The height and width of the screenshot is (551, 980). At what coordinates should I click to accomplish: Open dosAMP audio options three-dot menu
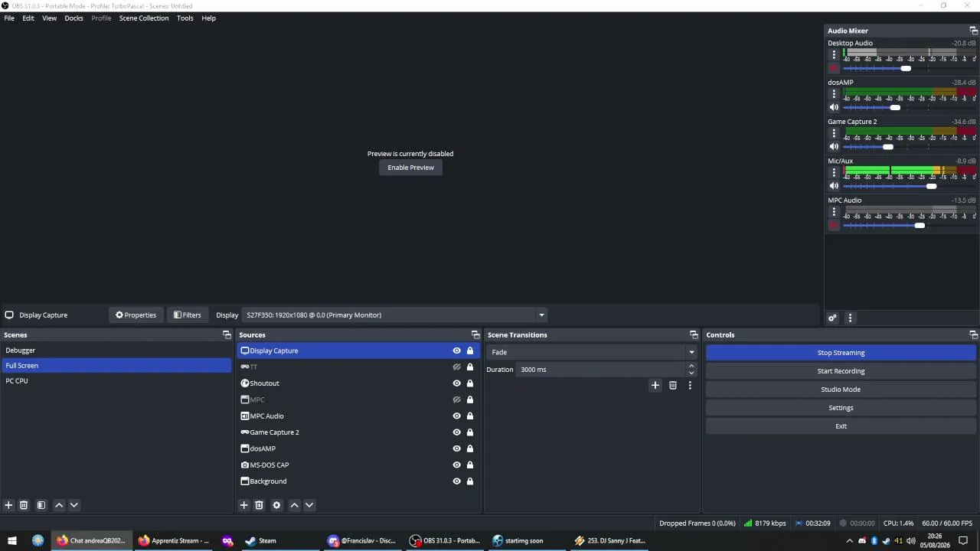click(834, 94)
